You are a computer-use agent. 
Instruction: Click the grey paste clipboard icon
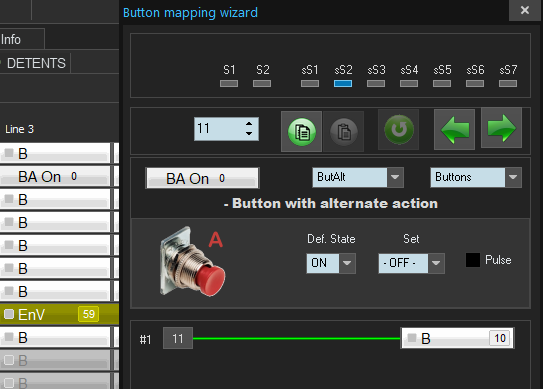coord(344,132)
